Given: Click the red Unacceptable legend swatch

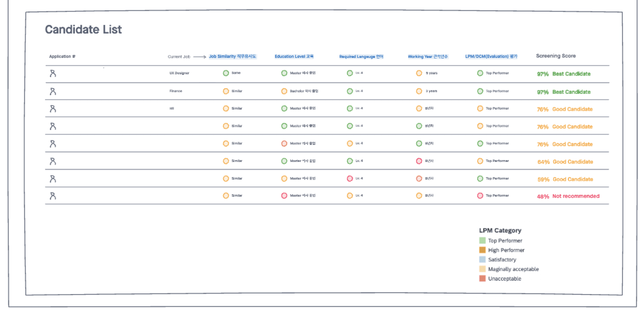Looking at the screenshot, I should [482, 279].
